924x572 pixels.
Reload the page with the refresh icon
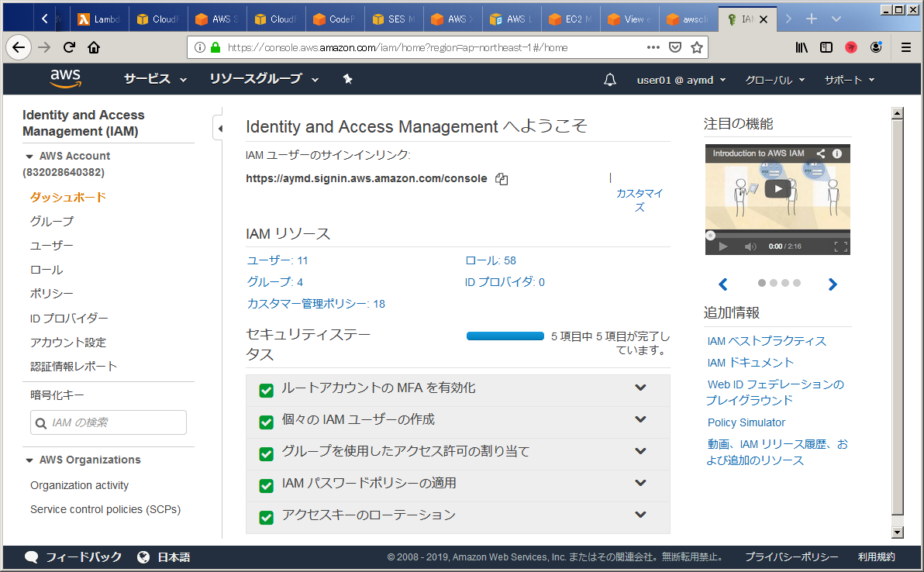(x=69, y=48)
